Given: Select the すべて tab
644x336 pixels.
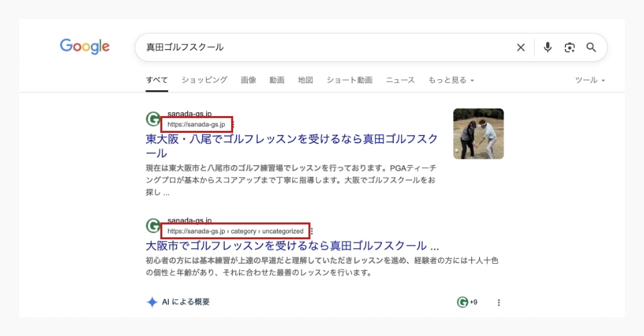Looking at the screenshot, I should pos(157,80).
